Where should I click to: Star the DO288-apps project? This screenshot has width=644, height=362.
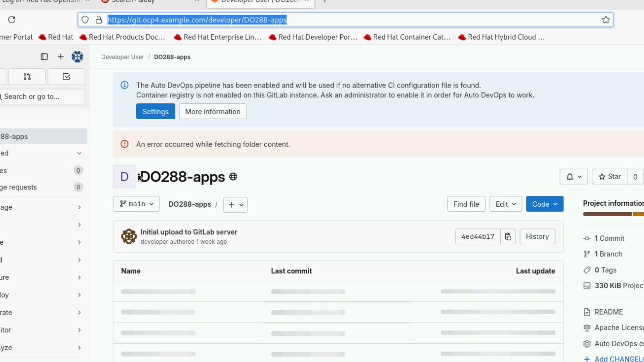click(609, 177)
